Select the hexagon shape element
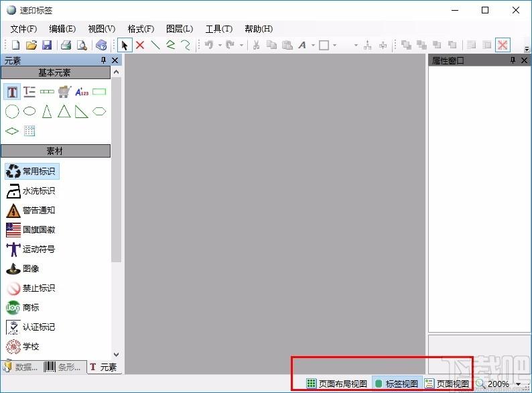Screen dimensions: 532x393 99,111
